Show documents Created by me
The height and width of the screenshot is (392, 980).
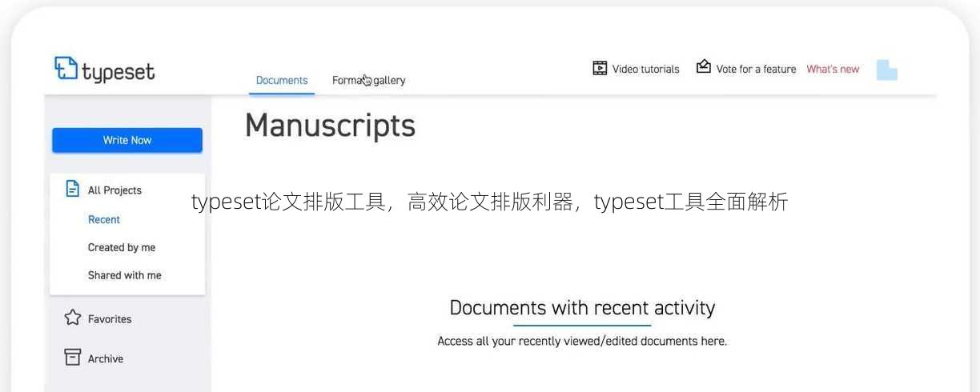coord(122,248)
